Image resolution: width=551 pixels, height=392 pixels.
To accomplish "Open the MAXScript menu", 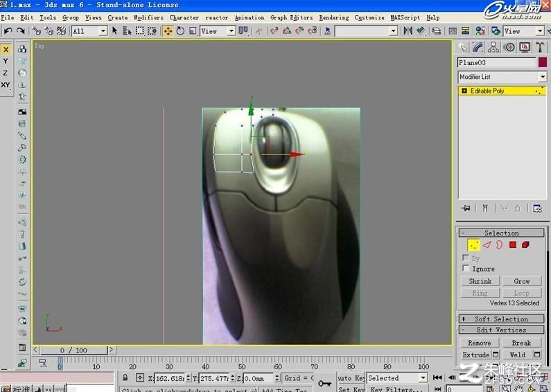I will pyautogui.click(x=405, y=17).
